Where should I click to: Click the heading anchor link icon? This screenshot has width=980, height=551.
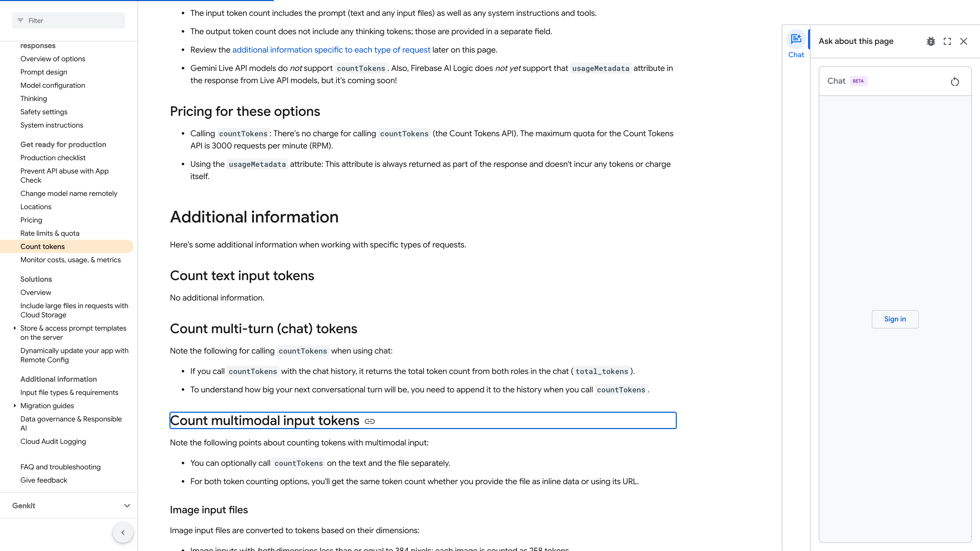370,421
